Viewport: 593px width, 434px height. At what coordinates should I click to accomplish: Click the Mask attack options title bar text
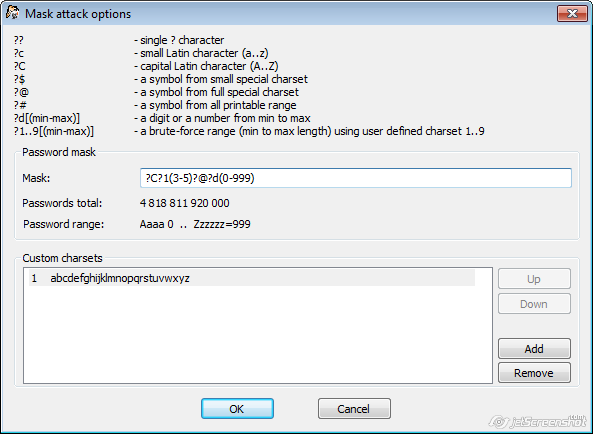[78, 14]
